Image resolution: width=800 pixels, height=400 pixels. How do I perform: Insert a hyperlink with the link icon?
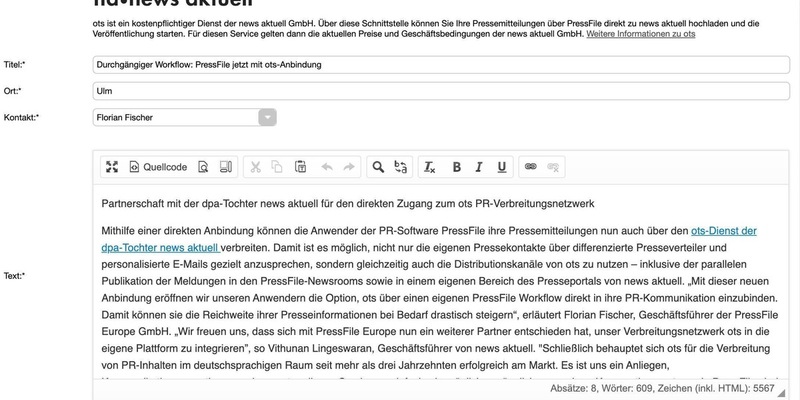[531, 167]
